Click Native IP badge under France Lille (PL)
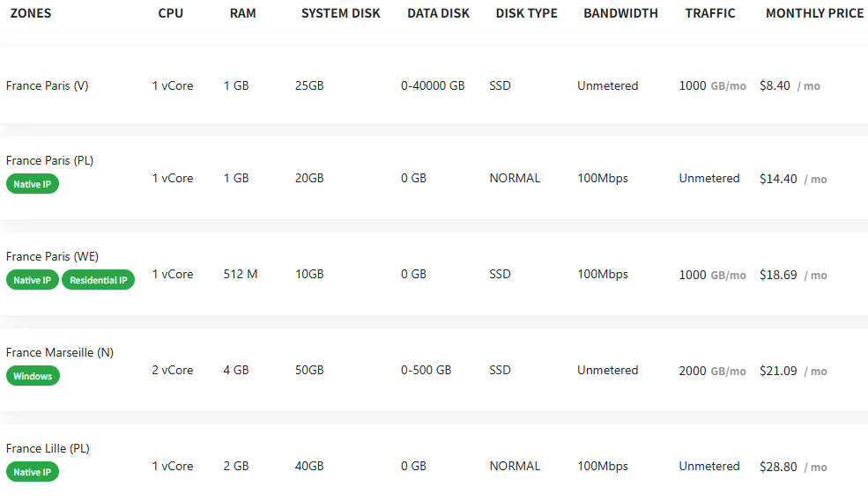The image size is (868, 501). [33, 472]
